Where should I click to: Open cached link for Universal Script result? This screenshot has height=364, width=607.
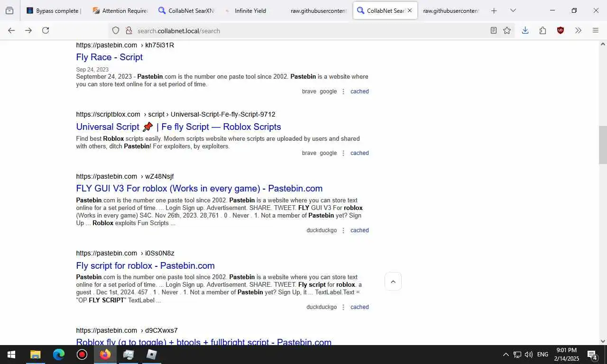[x=359, y=153]
